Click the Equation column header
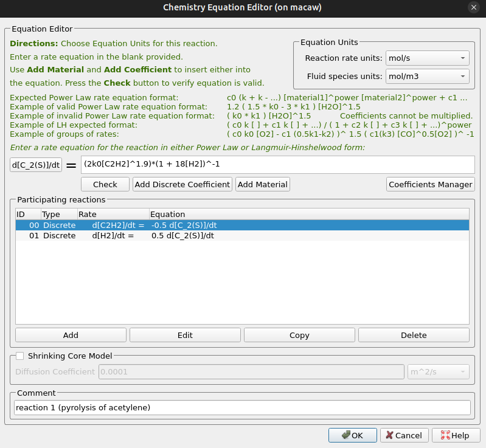Screen dimensions: 486x448 309,215
